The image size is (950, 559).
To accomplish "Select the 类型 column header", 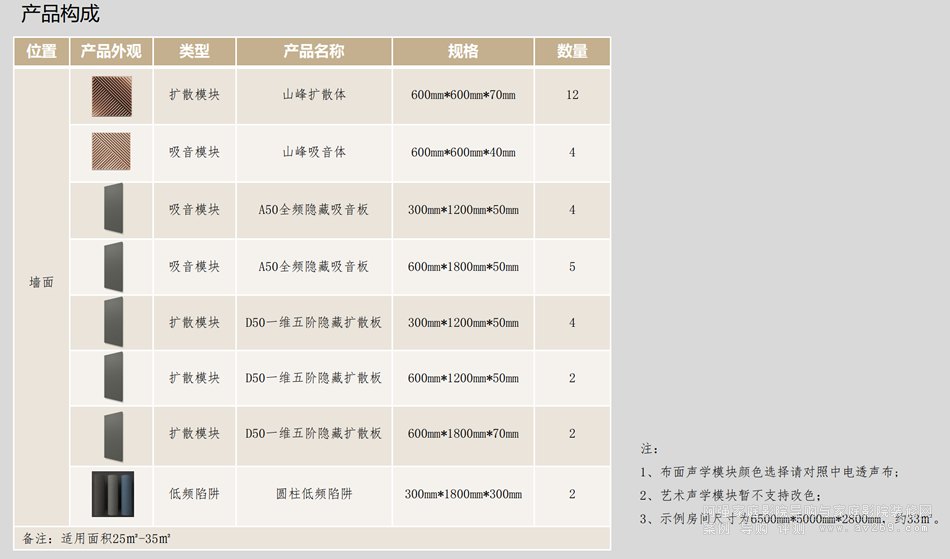I will pos(194,52).
